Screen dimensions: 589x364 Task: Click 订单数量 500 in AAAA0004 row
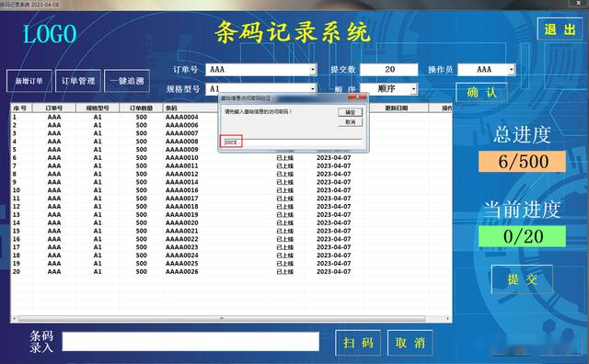141,117
